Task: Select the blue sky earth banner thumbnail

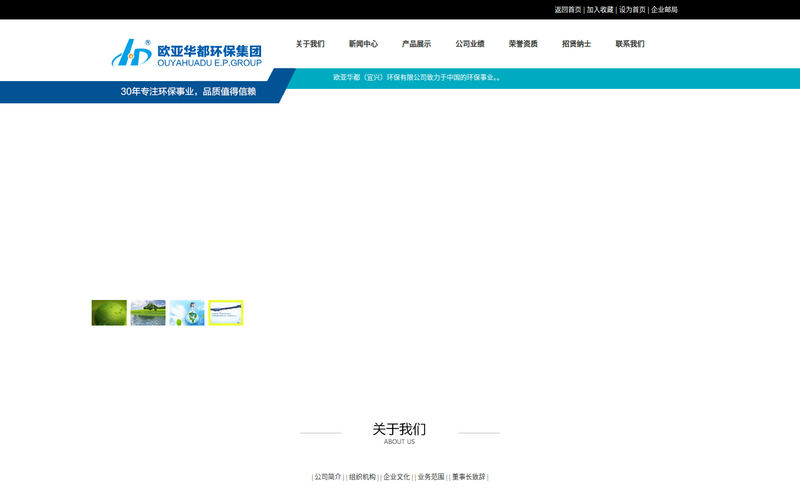Action: pos(187,313)
